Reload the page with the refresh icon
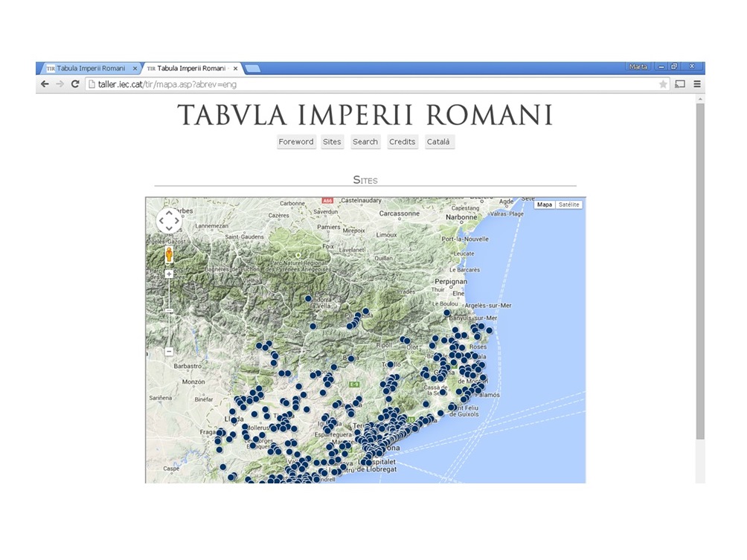 click(75, 84)
